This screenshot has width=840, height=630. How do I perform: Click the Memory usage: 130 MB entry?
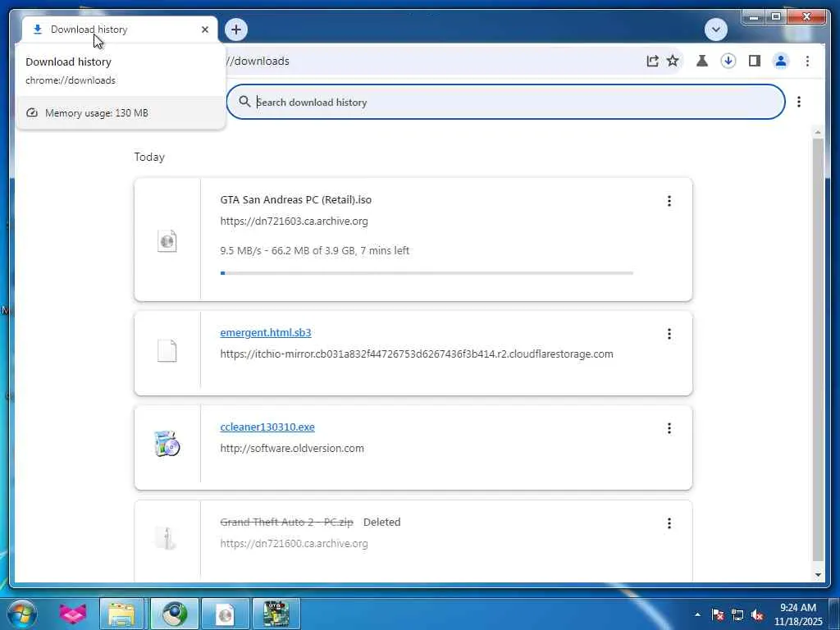click(x=121, y=113)
